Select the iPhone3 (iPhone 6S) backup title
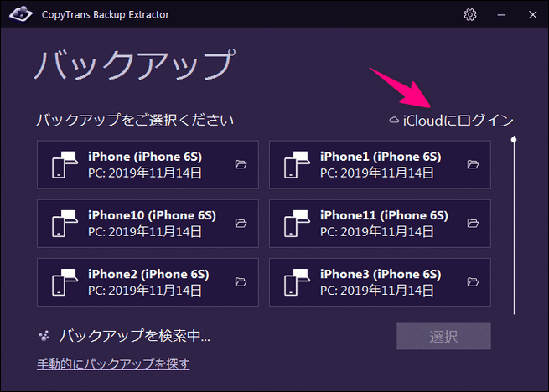The image size is (549, 392). pos(381,275)
